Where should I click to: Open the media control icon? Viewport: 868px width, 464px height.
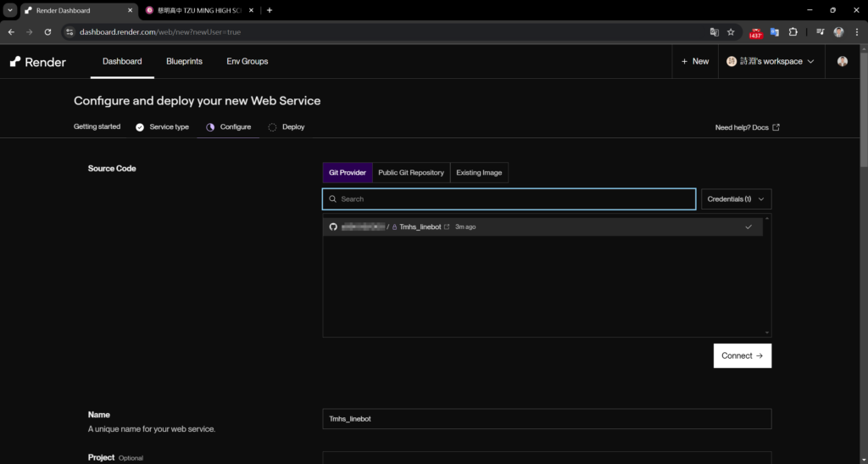coord(821,32)
